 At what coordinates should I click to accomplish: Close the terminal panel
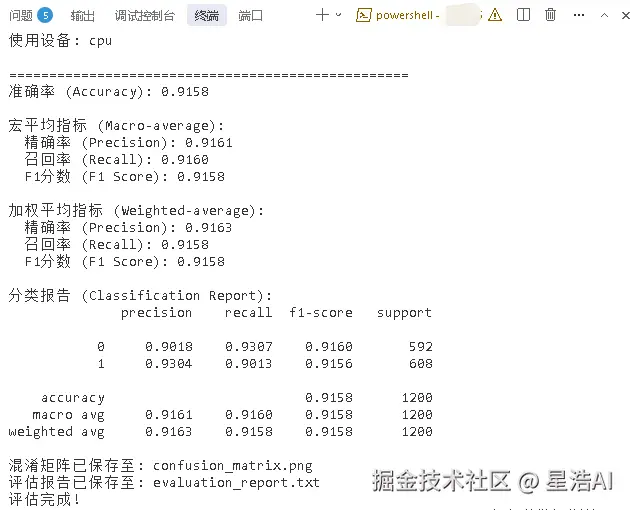tap(625, 15)
